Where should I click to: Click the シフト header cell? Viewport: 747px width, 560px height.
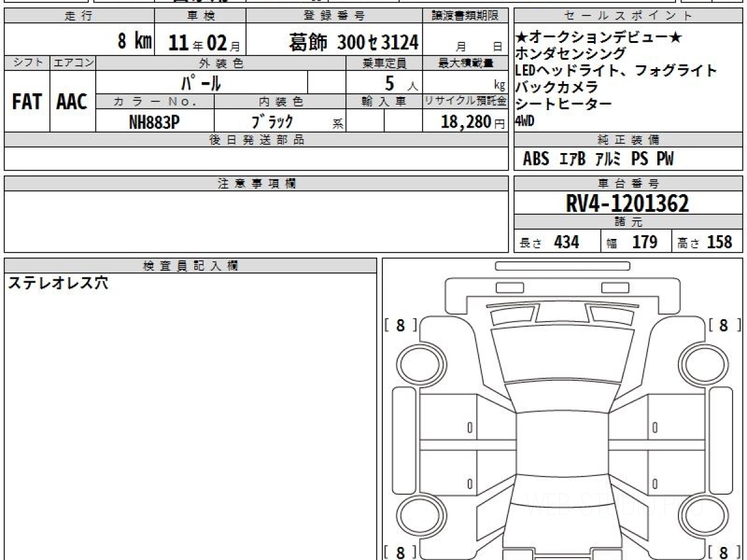27,63
